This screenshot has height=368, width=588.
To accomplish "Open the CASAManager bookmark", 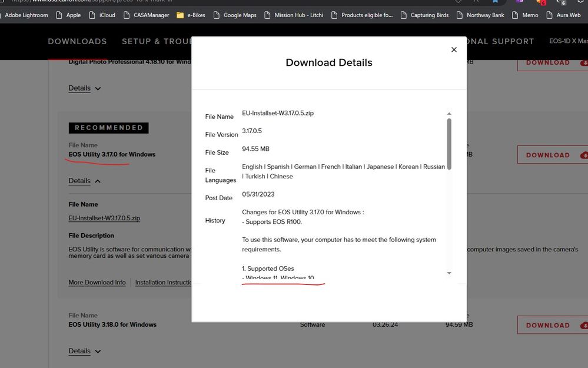I will coord(146,15).
